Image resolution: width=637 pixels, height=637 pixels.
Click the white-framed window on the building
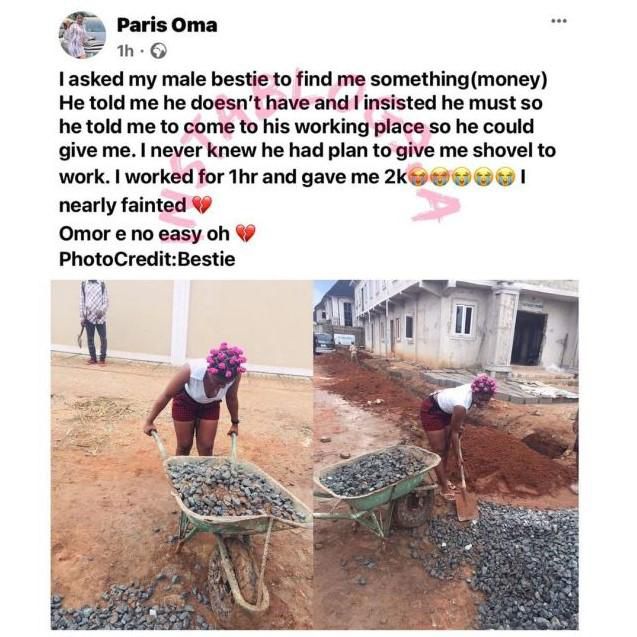click(x=463, y=319)
